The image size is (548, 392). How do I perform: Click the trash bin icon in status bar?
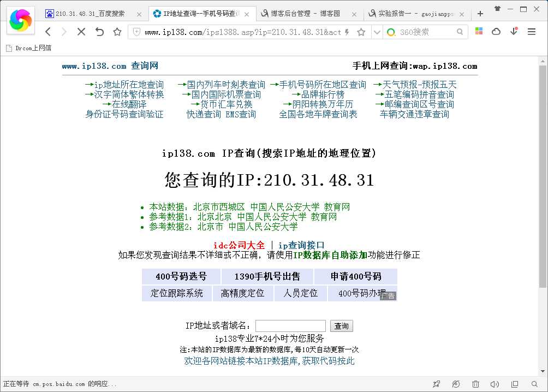[x=475, y=384]
